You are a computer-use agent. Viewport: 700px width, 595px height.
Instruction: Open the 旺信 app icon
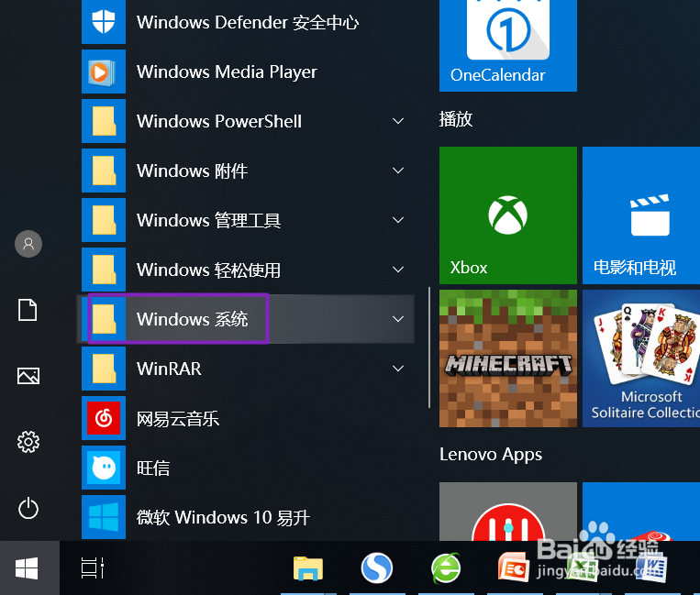(104, 468)
